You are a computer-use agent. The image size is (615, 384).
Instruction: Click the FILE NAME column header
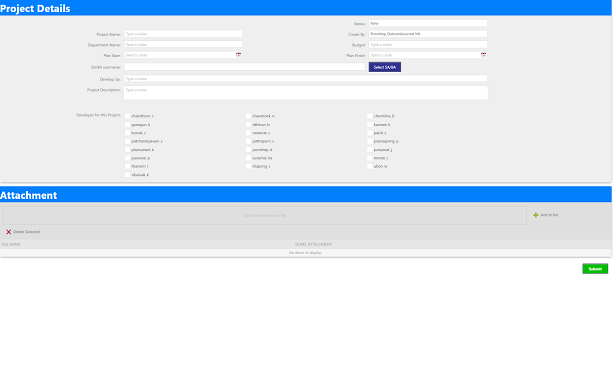[11, 244]
